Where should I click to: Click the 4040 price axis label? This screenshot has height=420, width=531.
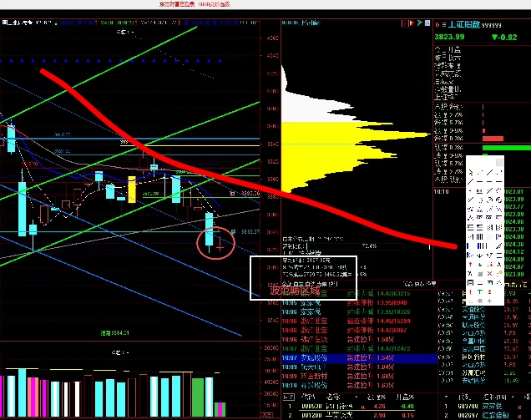[x=272, y=55]
